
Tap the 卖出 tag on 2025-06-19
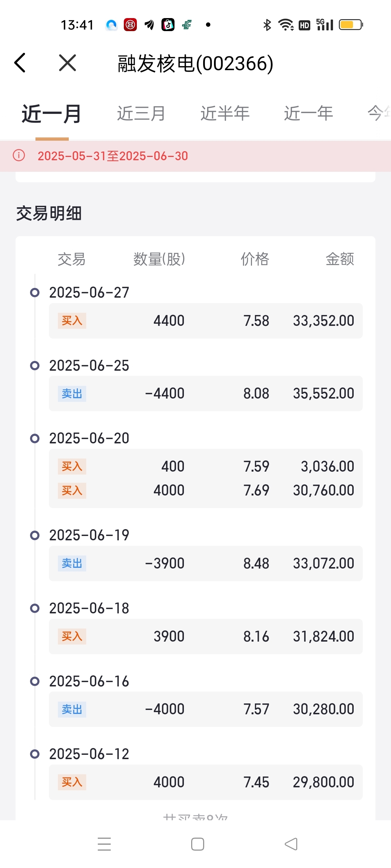[x=72, y=563]
